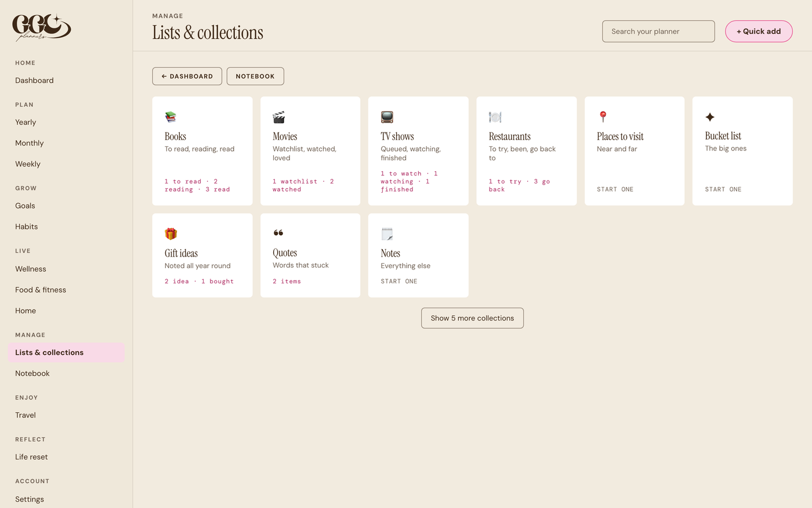This screenshot has height=508, width=812.
Task: Open the Quotes collection title
Action: tap(285, 253)
